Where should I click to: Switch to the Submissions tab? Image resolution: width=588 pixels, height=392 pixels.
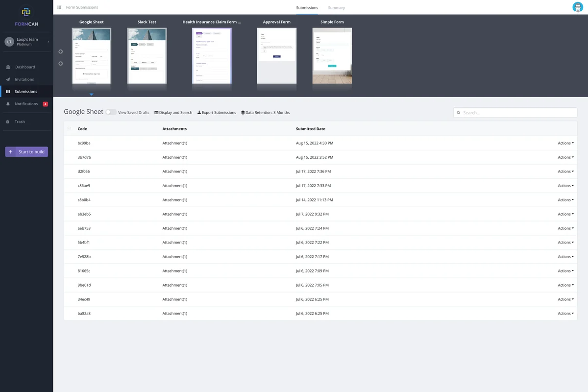click(x=307, y=8)
